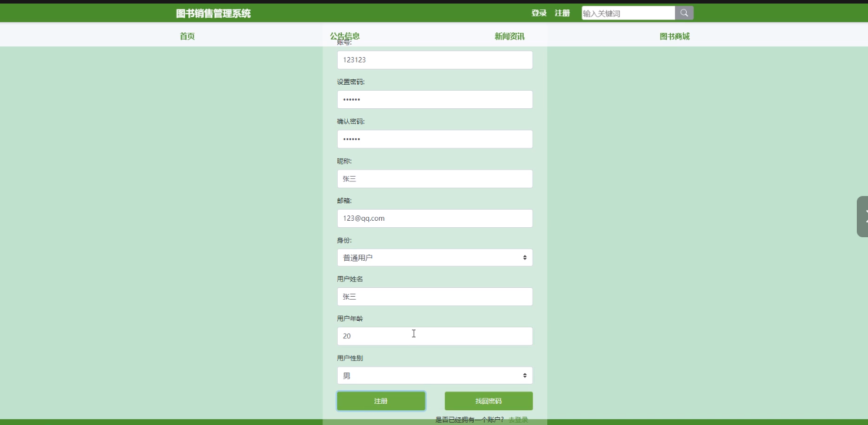Viewport: 868px width, 425px height.
Task: Click the 身份: label text
Action: 344,240
